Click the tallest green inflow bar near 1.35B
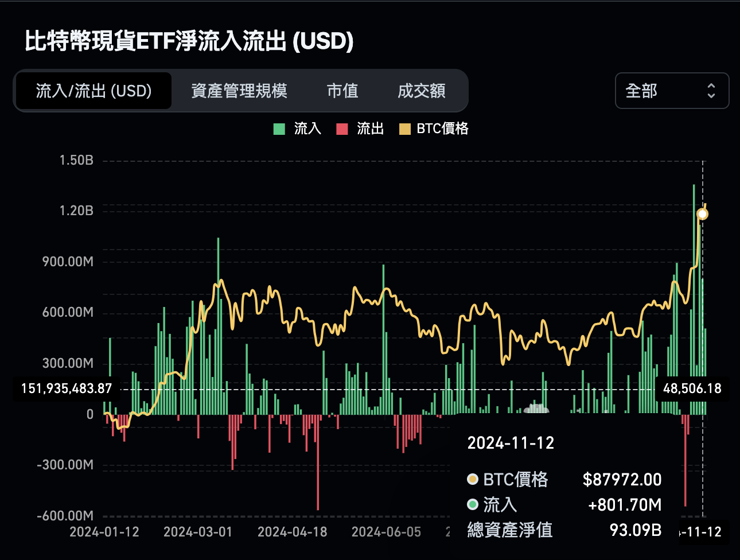This screenshot has height=560, width=740. [x=694, y=299]
